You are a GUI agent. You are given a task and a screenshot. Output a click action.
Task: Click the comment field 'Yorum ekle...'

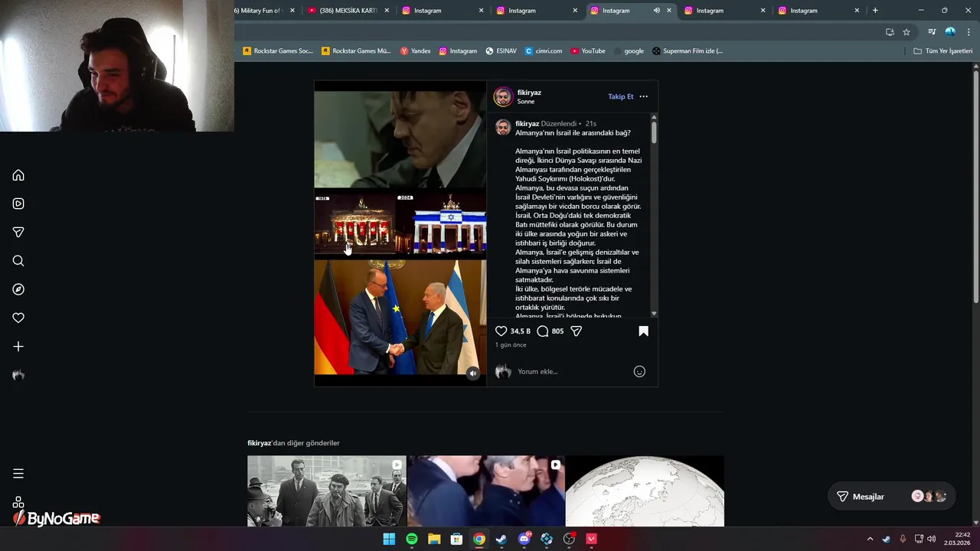(x=572, y=371)
